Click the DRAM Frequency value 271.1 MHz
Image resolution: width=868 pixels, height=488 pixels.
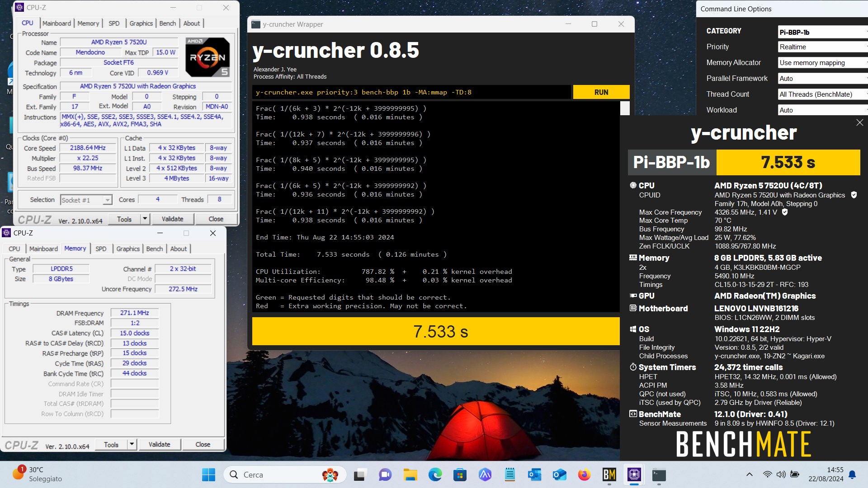coord(135,313)
